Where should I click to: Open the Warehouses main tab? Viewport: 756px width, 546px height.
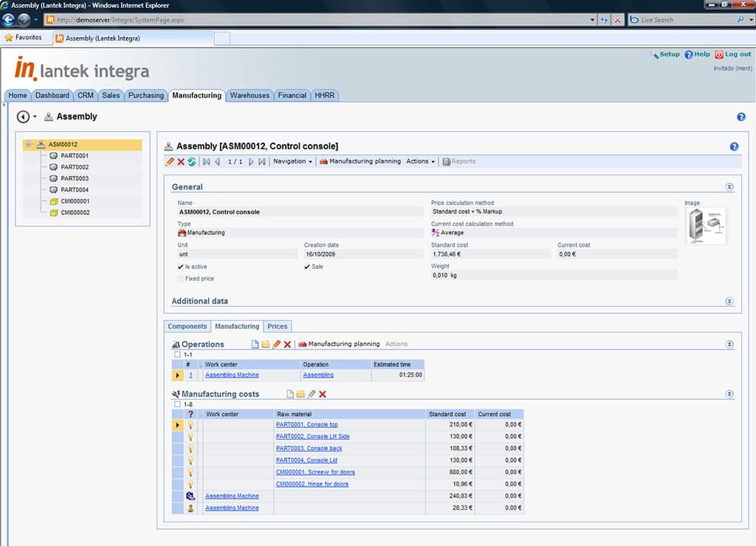250,95
